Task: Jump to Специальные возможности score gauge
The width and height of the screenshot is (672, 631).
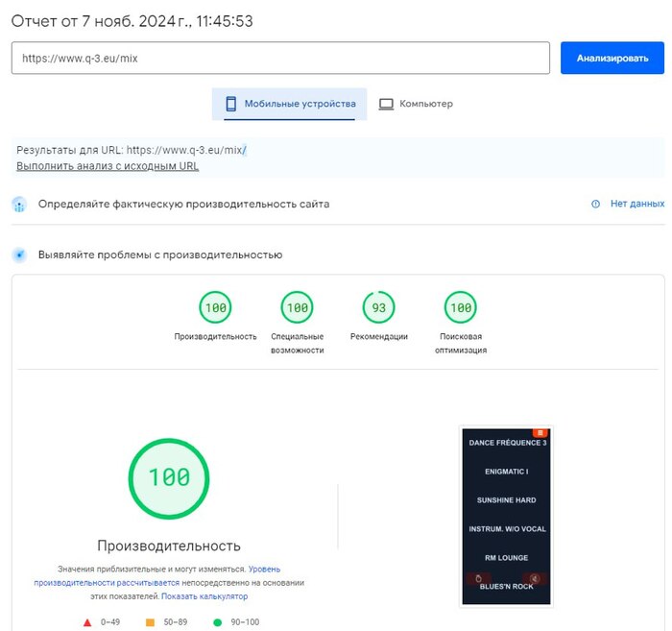Action: (x=297, y=308)
